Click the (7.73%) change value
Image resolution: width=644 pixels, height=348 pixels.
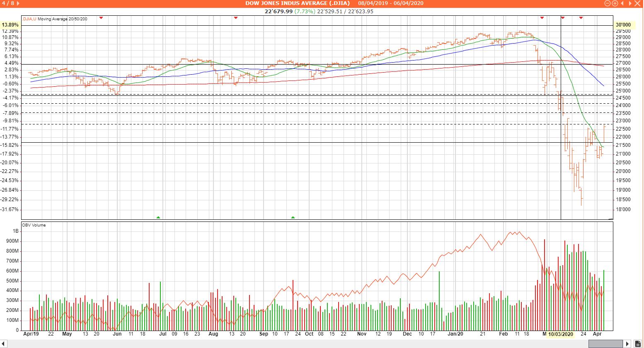(305, 11)
